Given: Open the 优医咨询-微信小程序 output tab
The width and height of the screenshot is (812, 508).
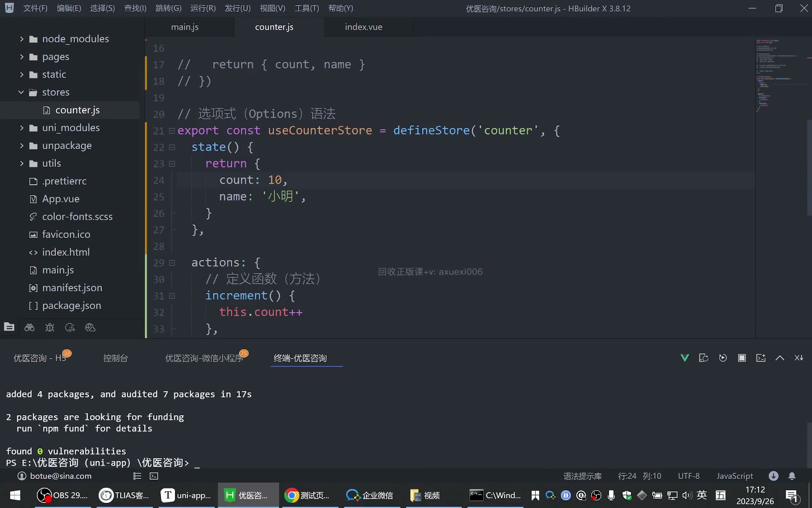Looking at the screenshot, I should pyautogui.click(x=204, y=358).
